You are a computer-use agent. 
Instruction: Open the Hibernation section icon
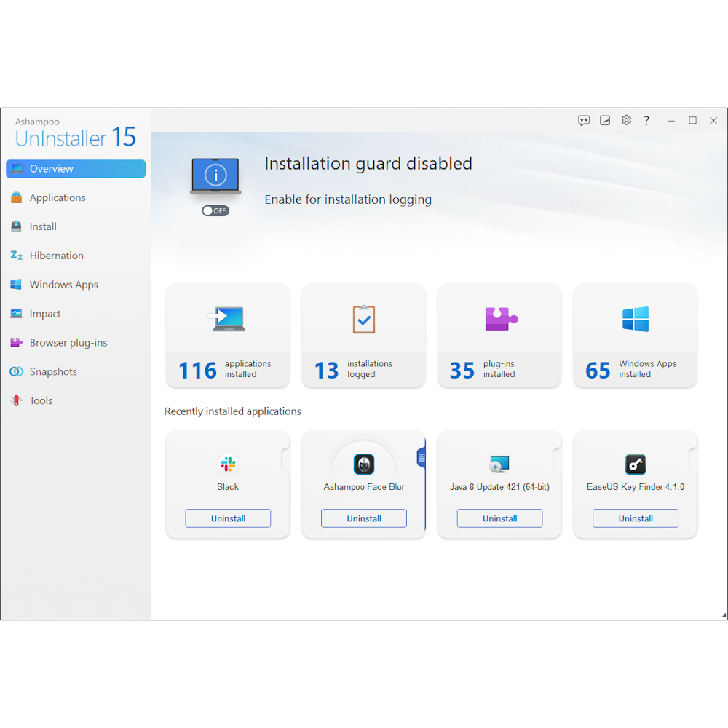coord(16,256)
